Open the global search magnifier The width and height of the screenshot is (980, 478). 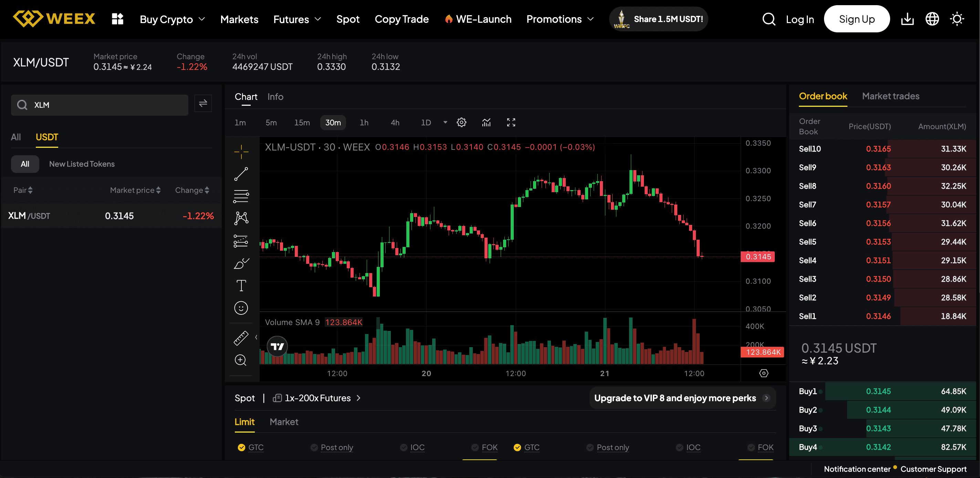[769, 19]
